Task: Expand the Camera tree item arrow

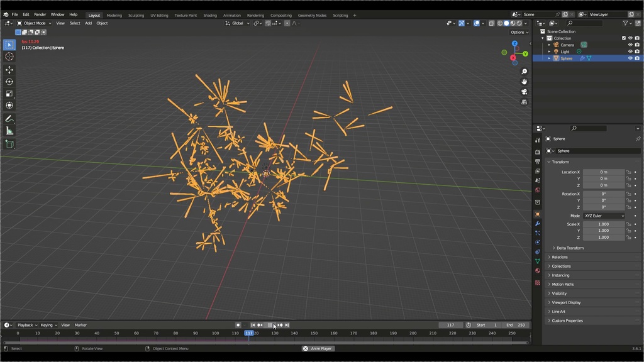Action: [x=549, y=45]
